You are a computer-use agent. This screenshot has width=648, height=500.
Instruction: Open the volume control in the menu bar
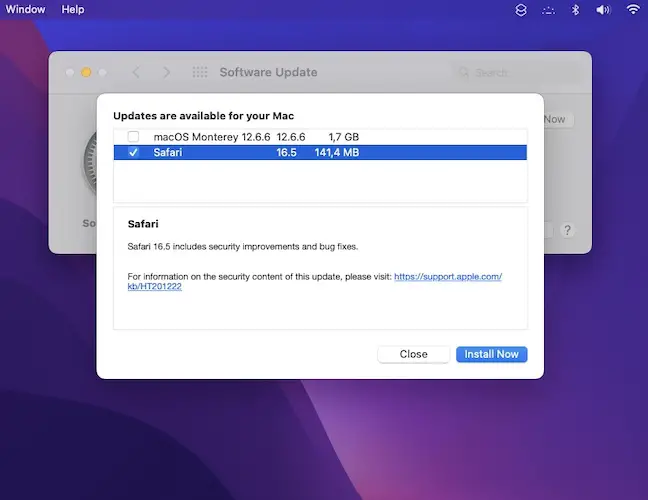[x=603, y=9]
